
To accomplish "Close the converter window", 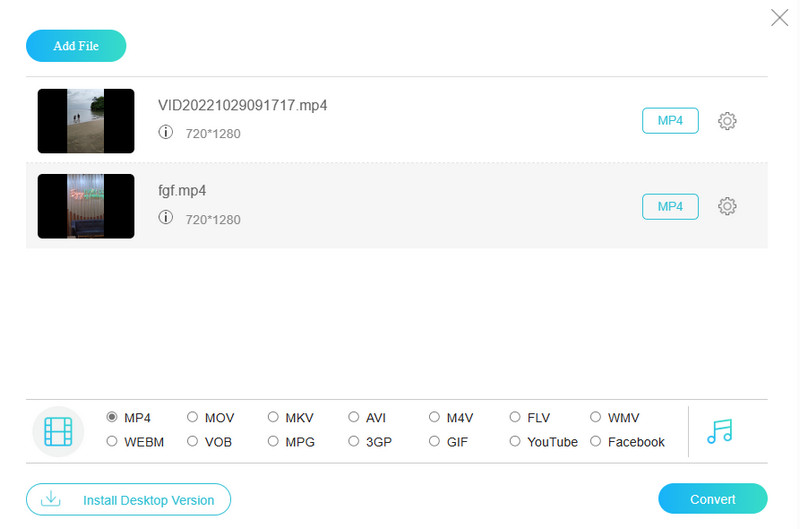I will tap(779, 17).
